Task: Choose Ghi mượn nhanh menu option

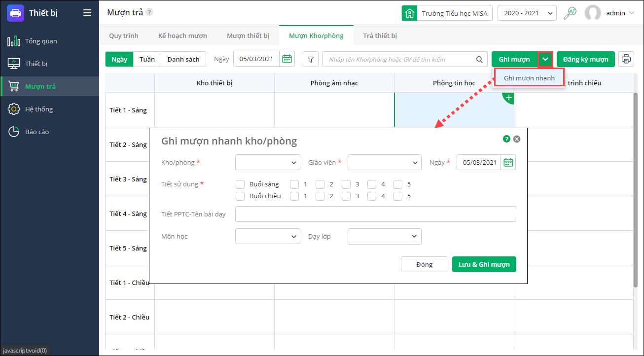Action: [530, 78]
